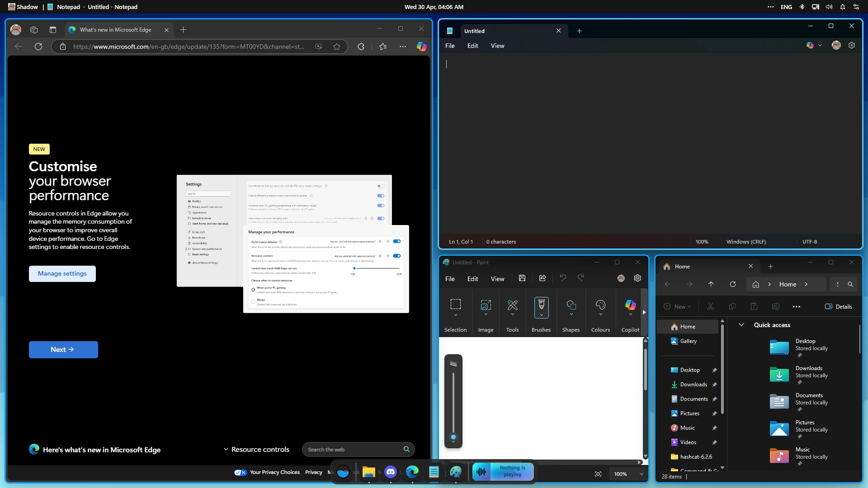This screenshot has height=488, width=868.
Task: Expand the Home breadcrumb chevron in File Explorer
Action: [806, 284]
